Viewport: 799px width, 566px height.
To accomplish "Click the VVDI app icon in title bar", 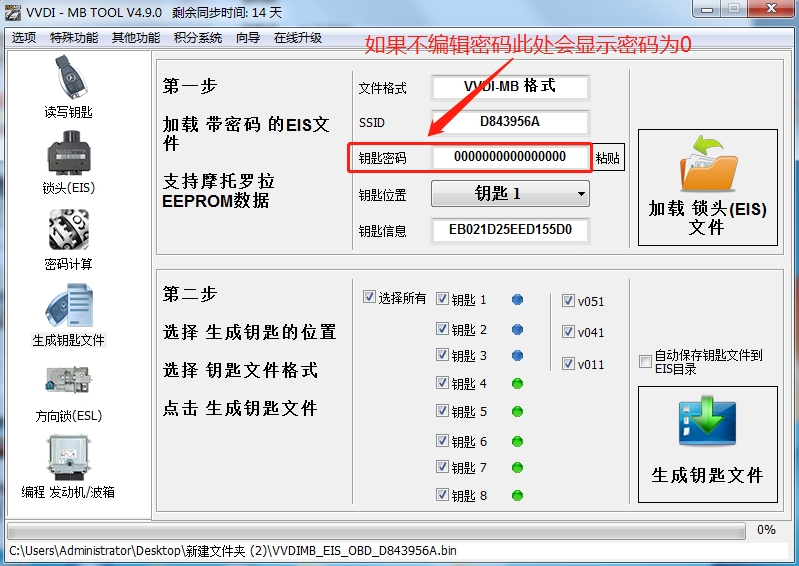I will tap(13, 12).
